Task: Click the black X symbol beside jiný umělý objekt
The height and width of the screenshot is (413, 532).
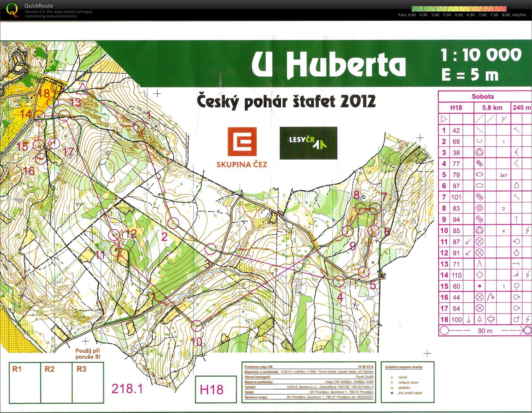Action: click(392, 393)
